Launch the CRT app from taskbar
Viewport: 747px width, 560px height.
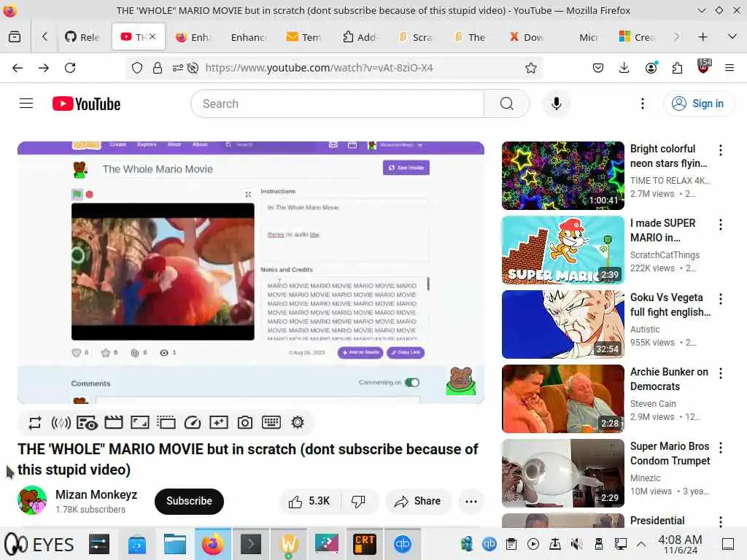(x=365, y=544)
